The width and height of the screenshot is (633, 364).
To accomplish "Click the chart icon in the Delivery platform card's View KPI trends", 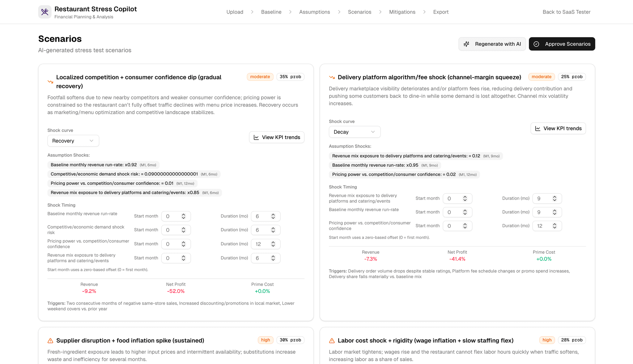I will [x=538, y=129].
